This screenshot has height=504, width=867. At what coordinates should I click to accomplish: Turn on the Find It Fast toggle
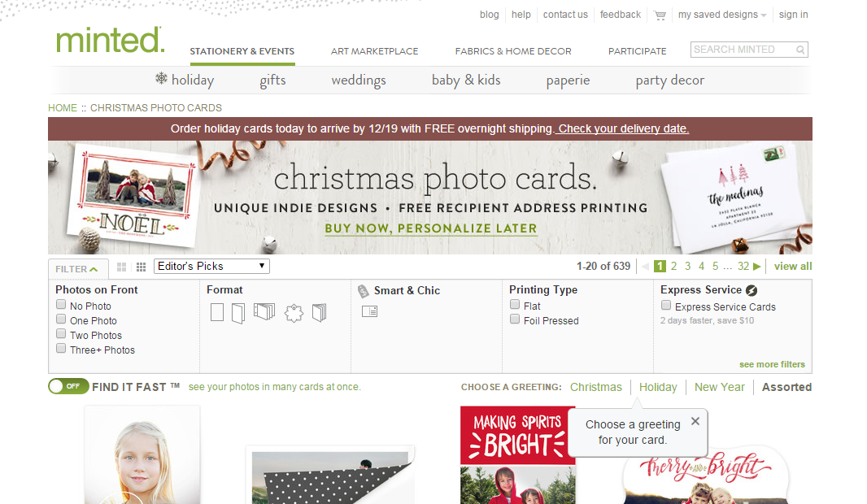(x=68, y=386)
